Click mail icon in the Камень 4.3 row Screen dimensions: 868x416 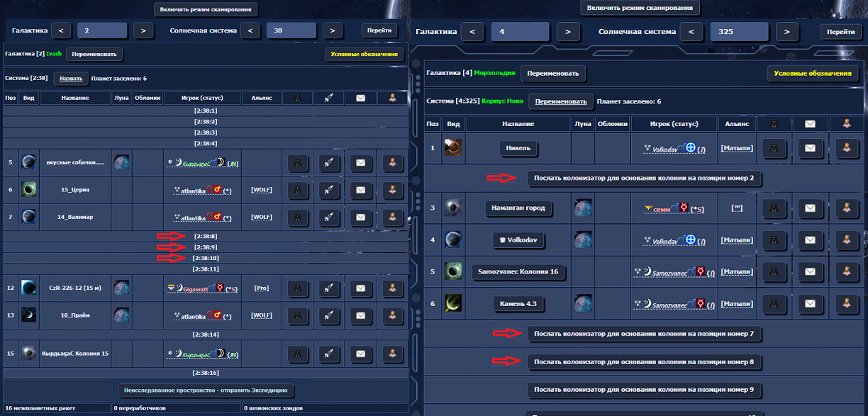tap(809, 304)
